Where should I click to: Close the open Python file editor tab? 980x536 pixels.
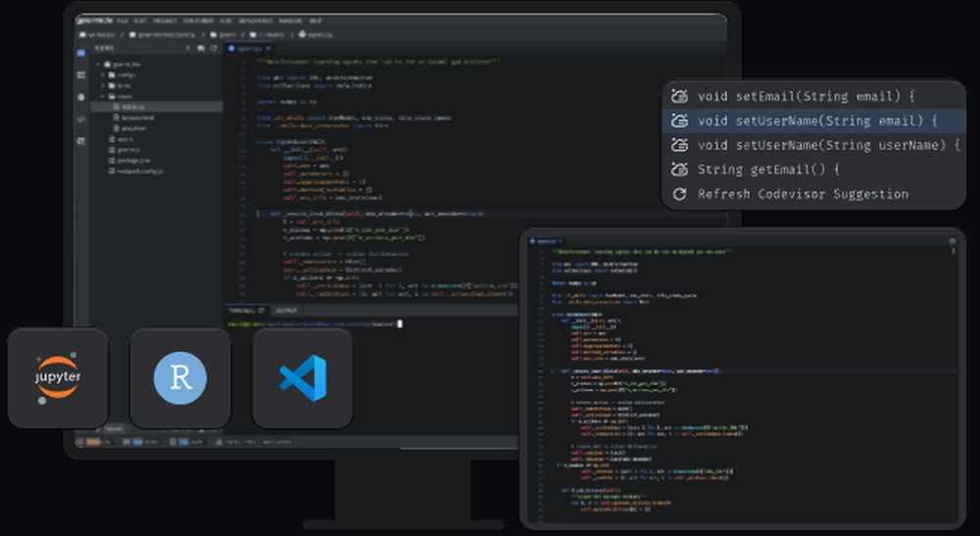269,48
